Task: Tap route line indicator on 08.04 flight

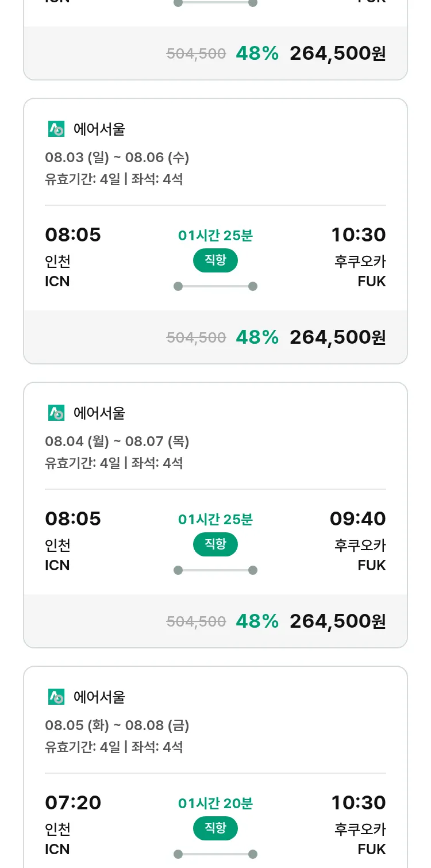Action: 215,570
